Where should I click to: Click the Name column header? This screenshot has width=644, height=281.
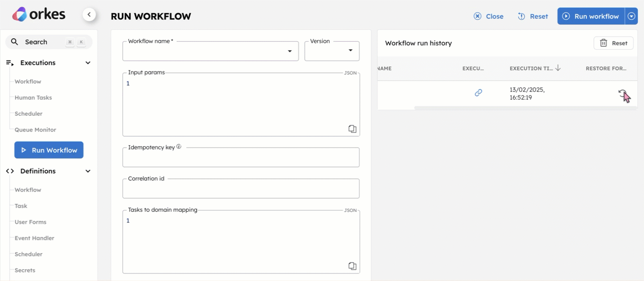(x=384, y=69)
